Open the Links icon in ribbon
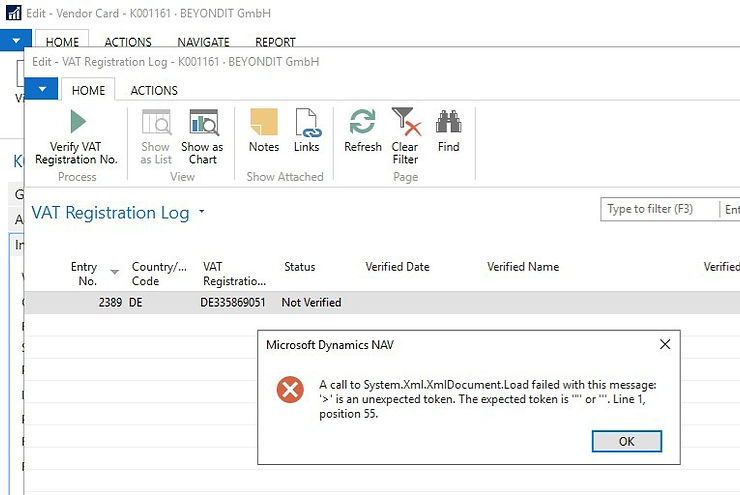The image size is (740, 495). (306, 123)
